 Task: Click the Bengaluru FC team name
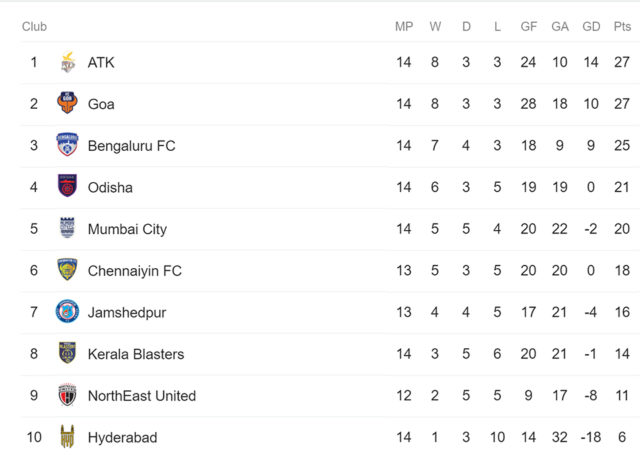(x=131, y=146)
